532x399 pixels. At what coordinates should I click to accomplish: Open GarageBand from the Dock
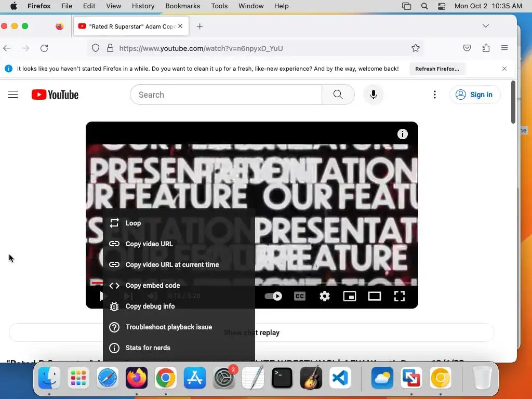[311, 378]
